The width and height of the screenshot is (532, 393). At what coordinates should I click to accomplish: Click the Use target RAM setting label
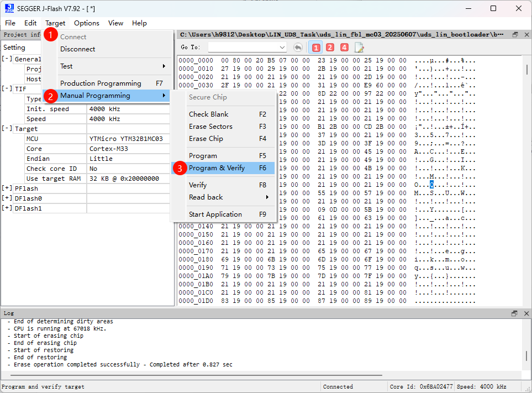[54, 179]
